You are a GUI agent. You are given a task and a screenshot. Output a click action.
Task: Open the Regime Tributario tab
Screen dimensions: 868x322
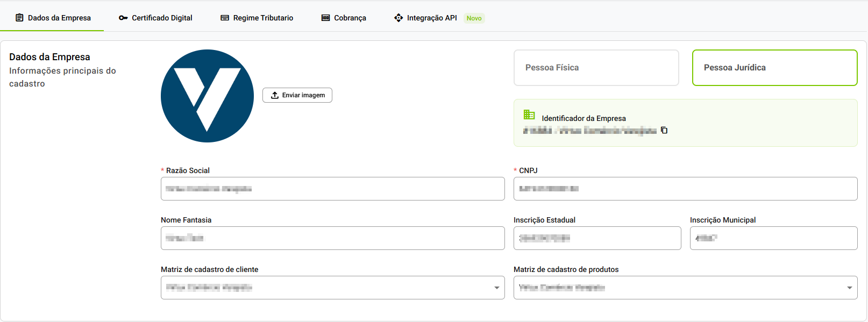tap(263, 18)
